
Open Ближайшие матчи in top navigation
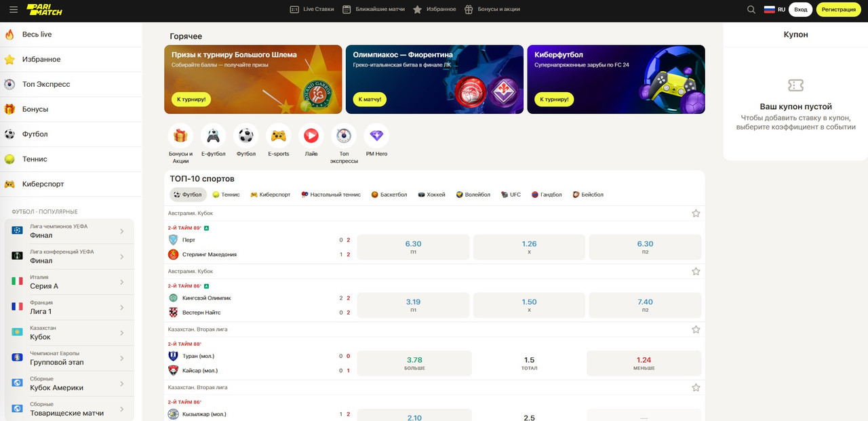[374, 9]
